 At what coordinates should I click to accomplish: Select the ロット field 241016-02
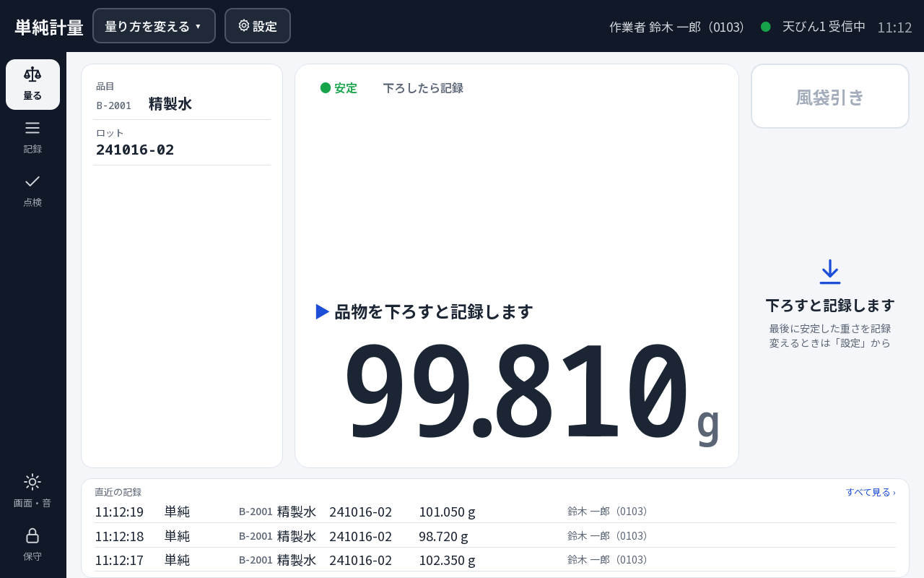click(x=182, y=143)
